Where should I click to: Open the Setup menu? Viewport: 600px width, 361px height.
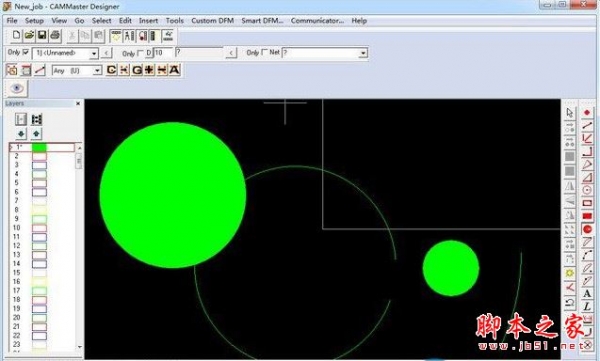click(34, 21)
